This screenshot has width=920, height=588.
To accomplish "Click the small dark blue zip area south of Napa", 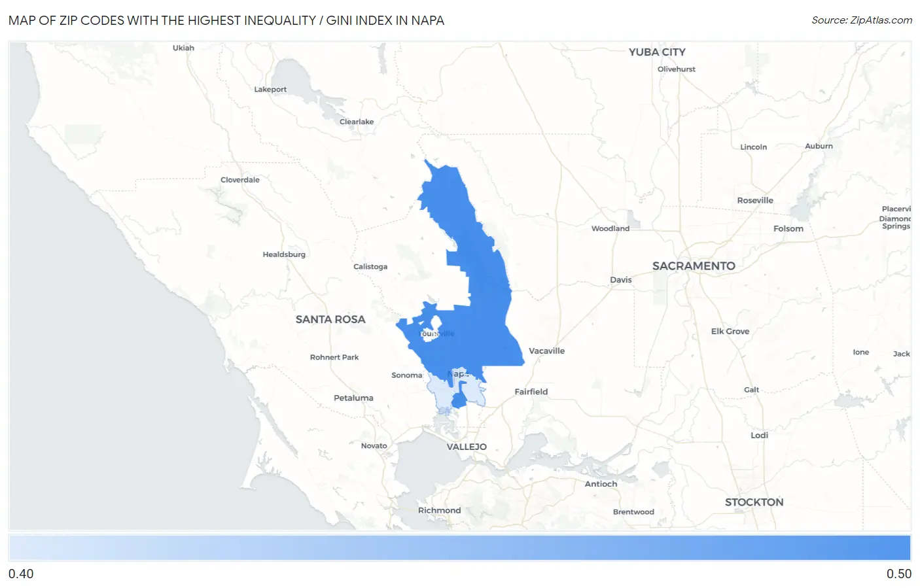I will 459,400.
